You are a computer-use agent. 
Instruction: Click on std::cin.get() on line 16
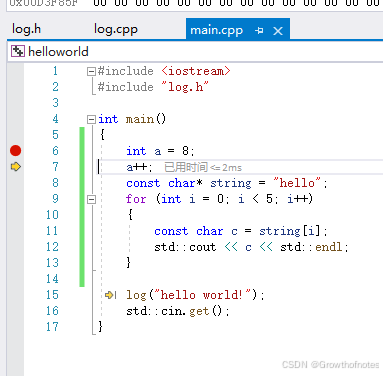[174, 311]
